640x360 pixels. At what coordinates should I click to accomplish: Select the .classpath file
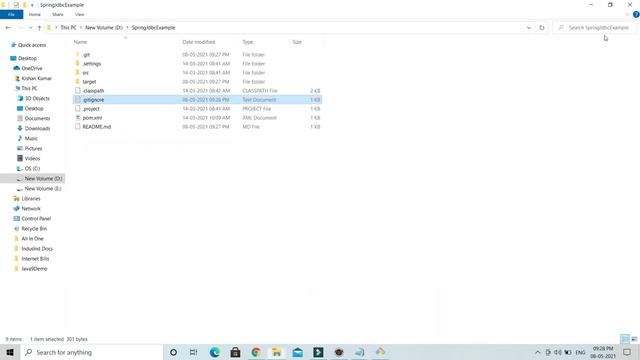click(197, 91)
